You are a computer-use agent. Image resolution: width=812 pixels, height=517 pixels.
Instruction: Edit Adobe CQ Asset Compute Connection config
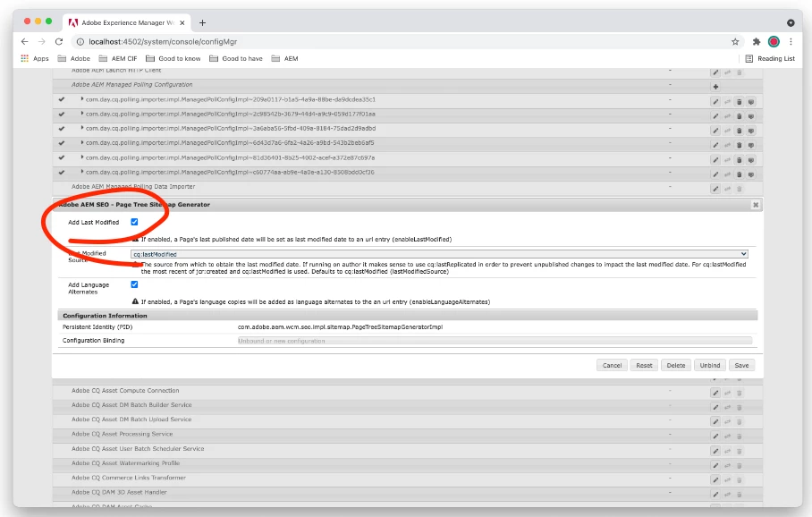[x=715, y=394]
